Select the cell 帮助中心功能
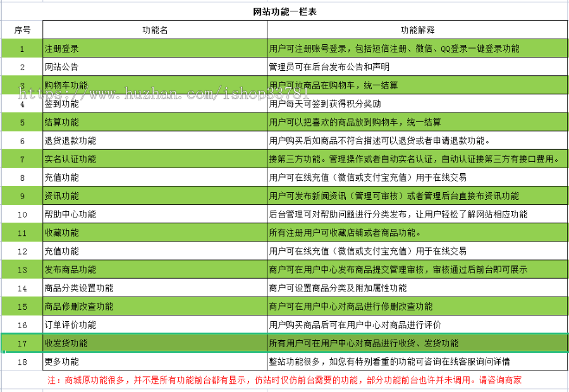569x392 pixels. (x=155, y=214)
